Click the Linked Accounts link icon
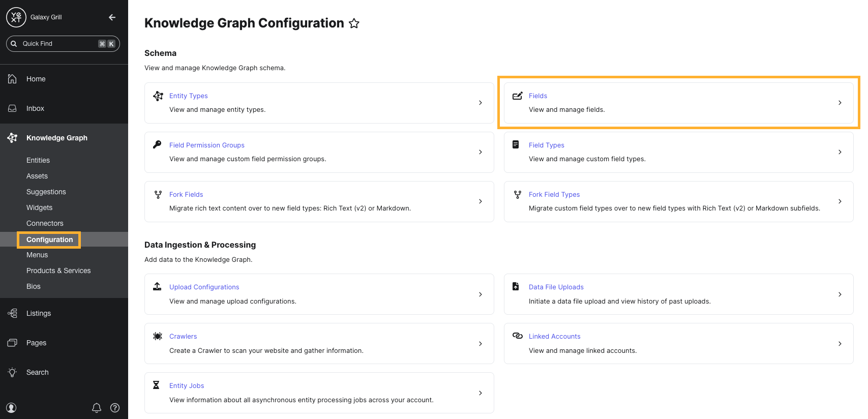 click(518, 336)
